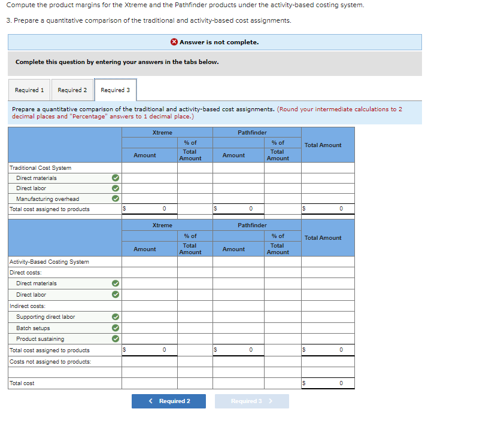Click red X incomplete answer icon
504x427 pixels.
174,42
